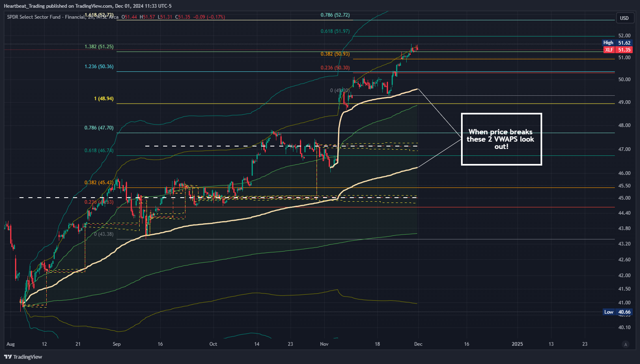Click the 12 date label on time axis
Screen dimensions: 640x364
[x=44, y=344]
